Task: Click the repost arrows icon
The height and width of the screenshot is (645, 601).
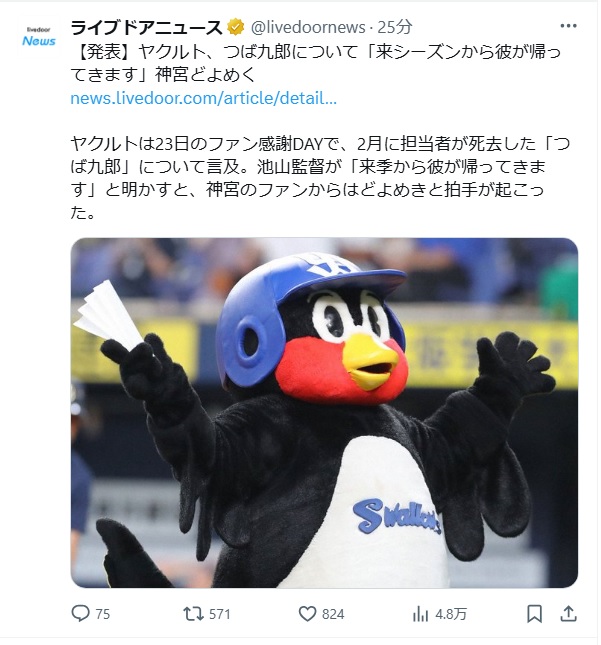Action: [x=193, y=614]
